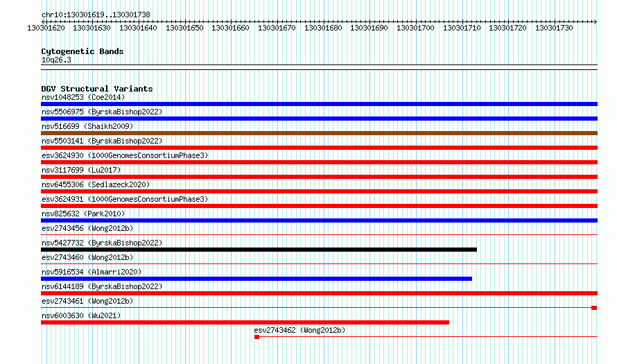Click the red bar under esv3624930

click(x=319, y=162)
